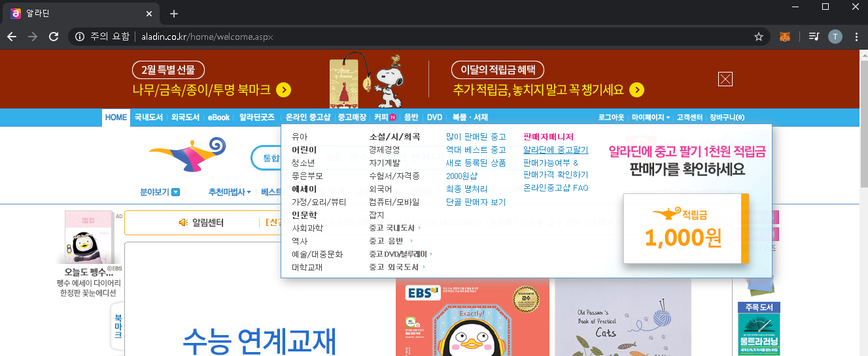Select the 유아 category

(x=300, y=137)
